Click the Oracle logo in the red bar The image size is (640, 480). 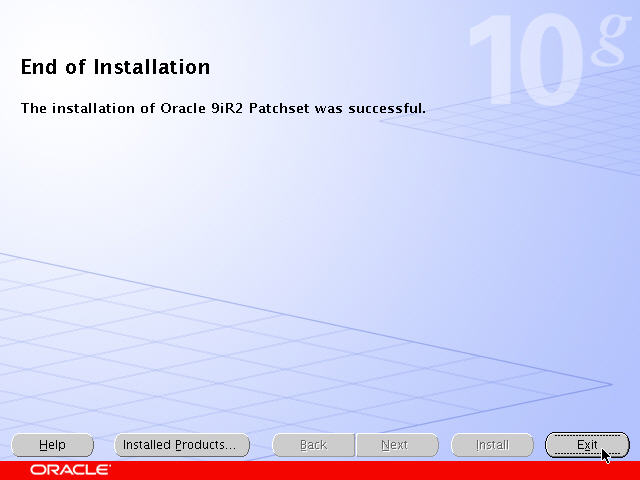pyautogui.click(x=70, y=470)
